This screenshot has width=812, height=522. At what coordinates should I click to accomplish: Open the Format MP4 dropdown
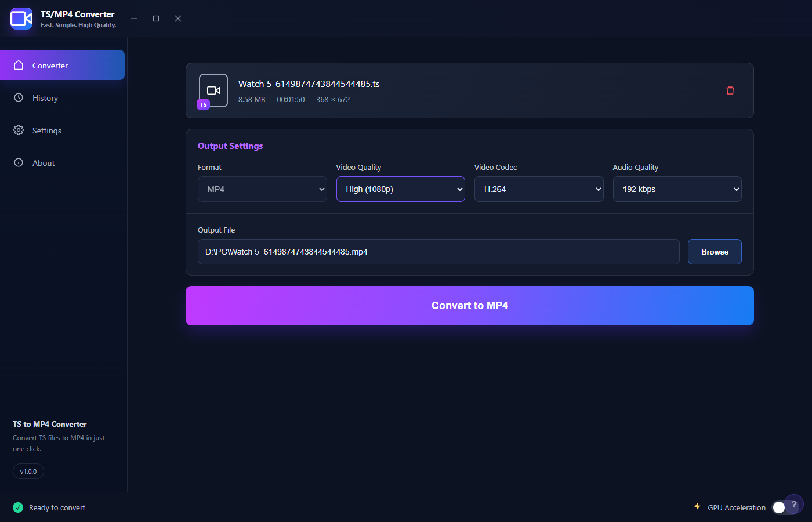point(262,189)
